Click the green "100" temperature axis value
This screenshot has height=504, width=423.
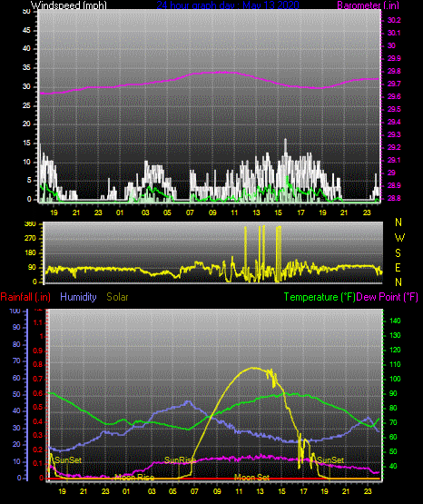click(395, 379)
